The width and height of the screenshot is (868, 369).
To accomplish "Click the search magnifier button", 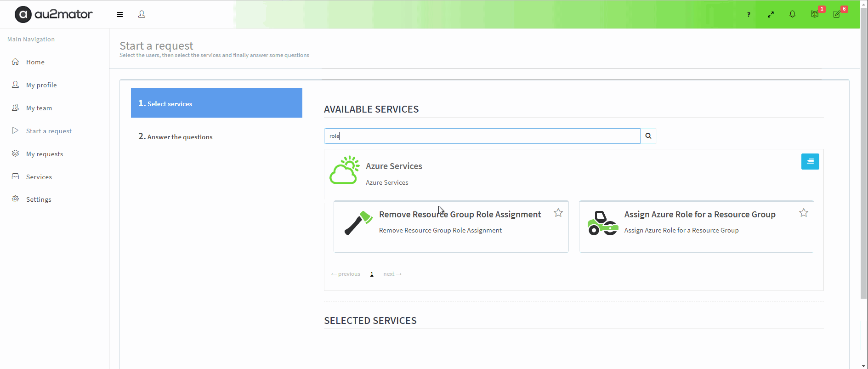I will tap(648, 136).
